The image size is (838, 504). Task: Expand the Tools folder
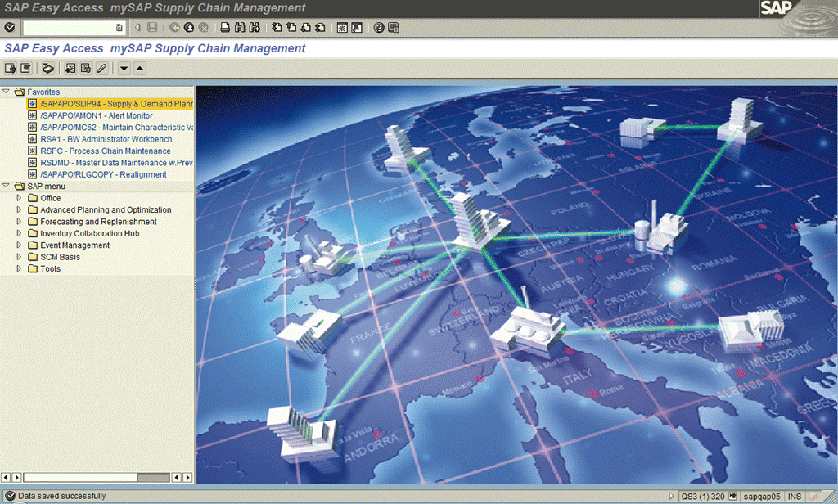coord(19,268)
